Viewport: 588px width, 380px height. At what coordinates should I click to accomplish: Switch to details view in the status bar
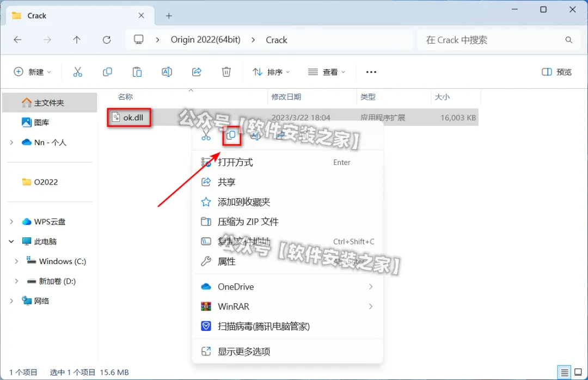click(x=564, y=372)
